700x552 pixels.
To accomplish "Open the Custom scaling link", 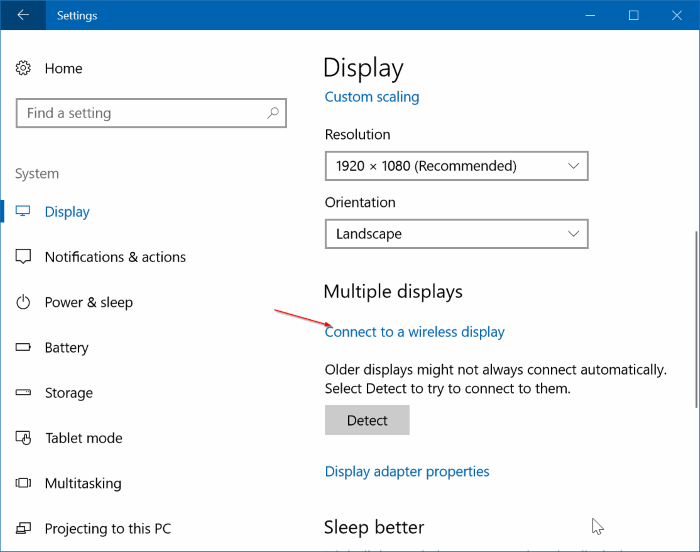I will (372, 97).
